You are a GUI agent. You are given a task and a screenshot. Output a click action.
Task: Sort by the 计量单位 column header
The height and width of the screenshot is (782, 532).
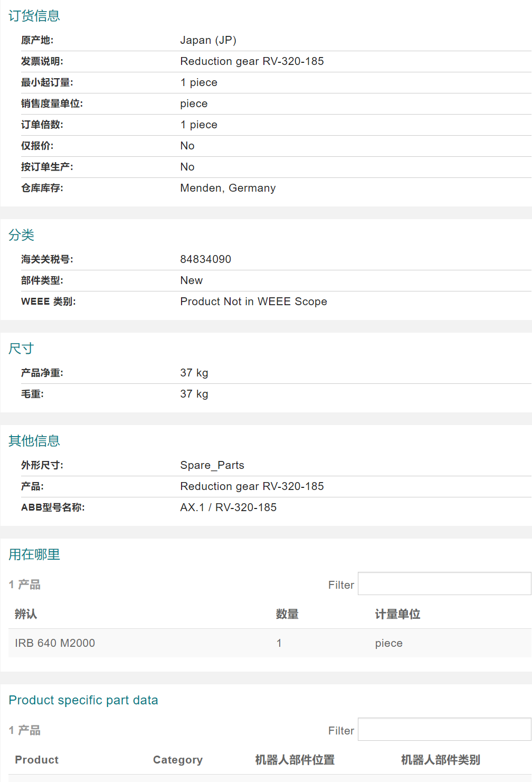(x=397, y=614)
